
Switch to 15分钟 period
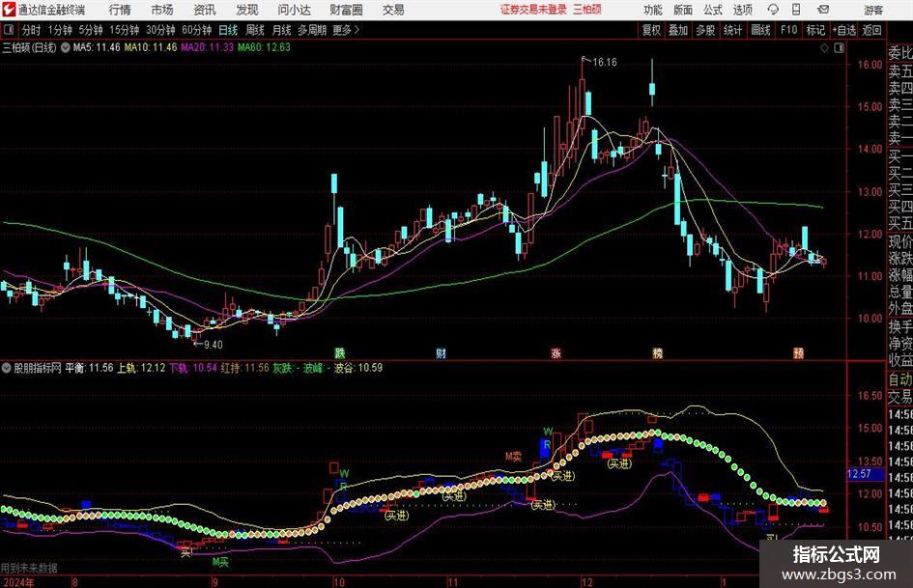click(x=124, y=30)
